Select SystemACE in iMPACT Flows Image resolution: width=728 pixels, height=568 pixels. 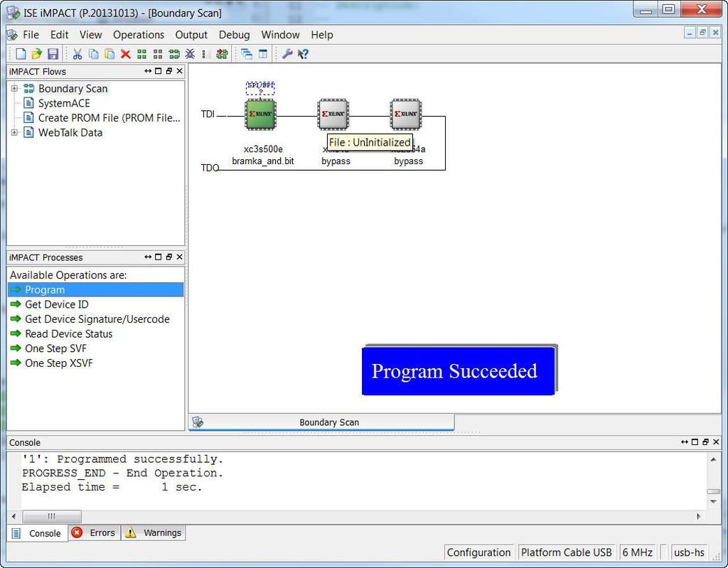click(63, 103)
